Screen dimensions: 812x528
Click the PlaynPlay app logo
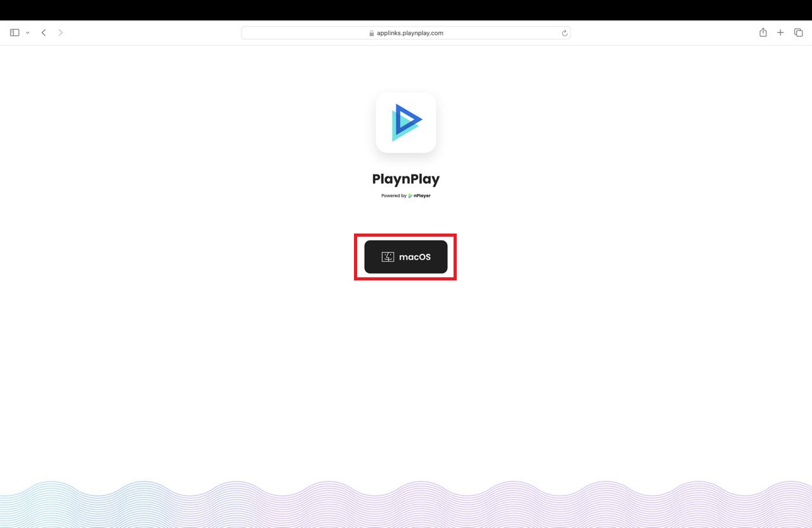(x=406, y=122)
